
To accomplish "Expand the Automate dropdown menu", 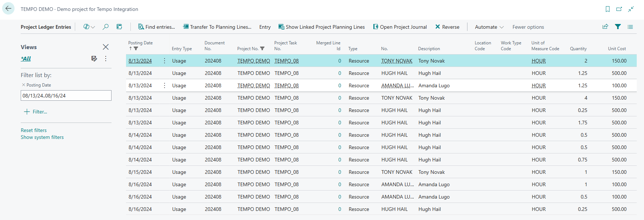I will (489, 27).
